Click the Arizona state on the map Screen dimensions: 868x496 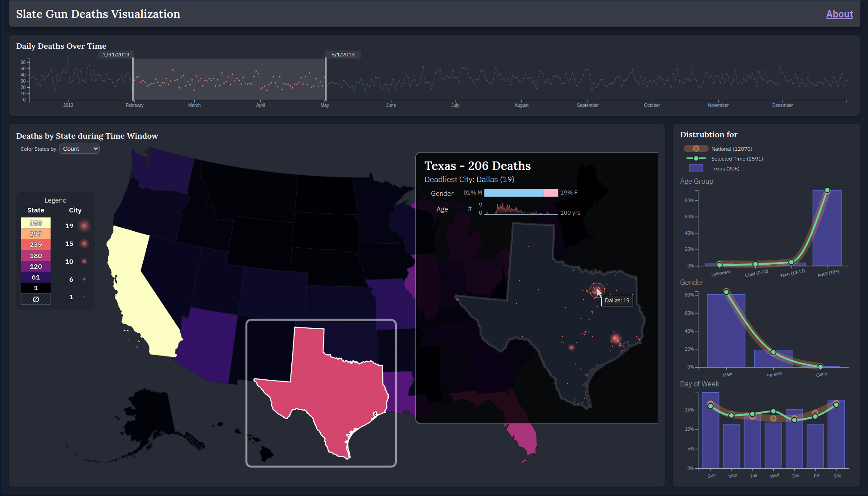[208, 344]
